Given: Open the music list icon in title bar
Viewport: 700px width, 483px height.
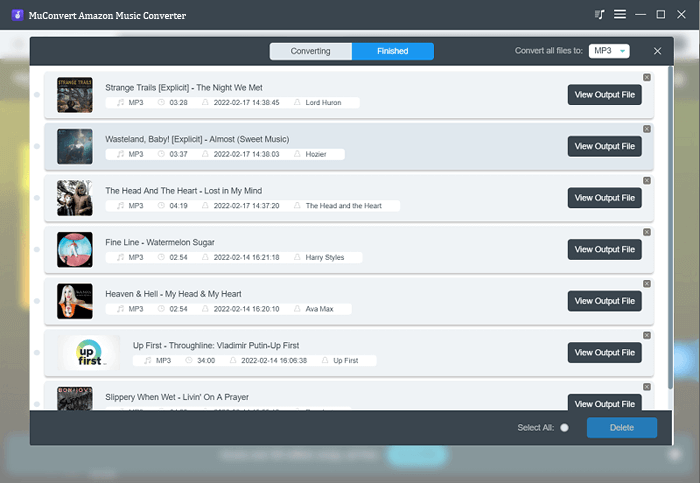Looking at the screenshot, I should pyautogui.click(x=600, y=15).
